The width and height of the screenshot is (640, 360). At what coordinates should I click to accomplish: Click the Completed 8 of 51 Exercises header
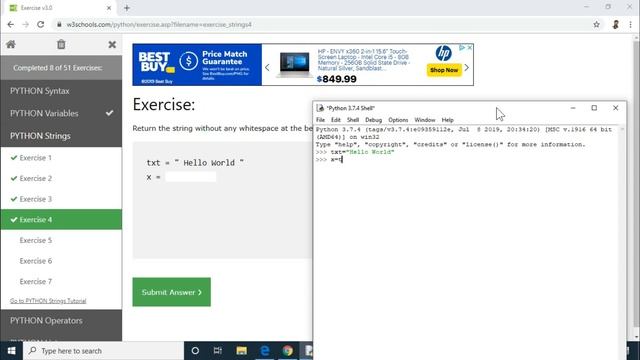(61, 68)
